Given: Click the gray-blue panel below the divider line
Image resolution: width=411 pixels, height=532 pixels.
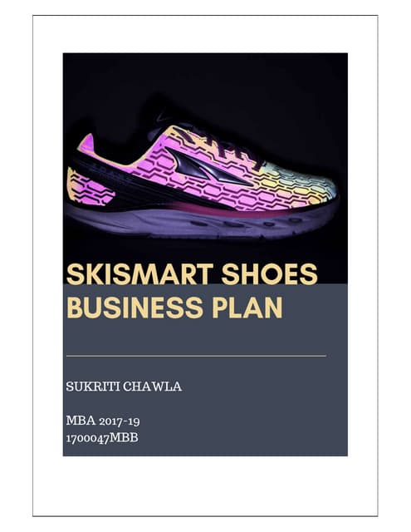Looking at the screenshot, I should tap(205, 406).
